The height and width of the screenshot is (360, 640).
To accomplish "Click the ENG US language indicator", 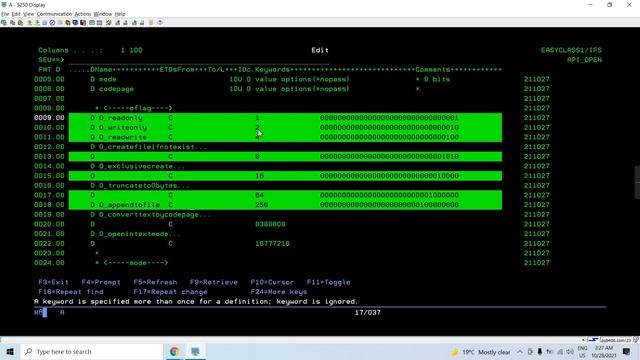I will click(582, 352).
